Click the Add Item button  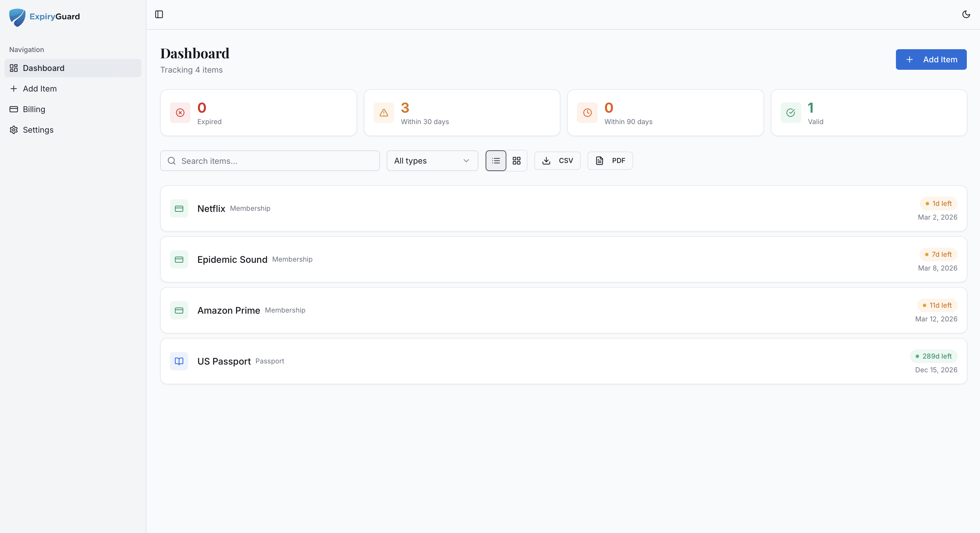tap(931, 59)
